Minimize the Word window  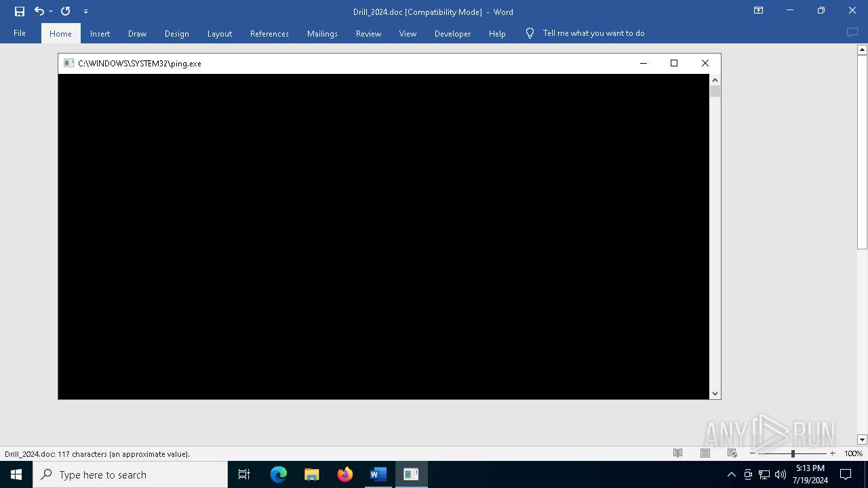(789, 11)
